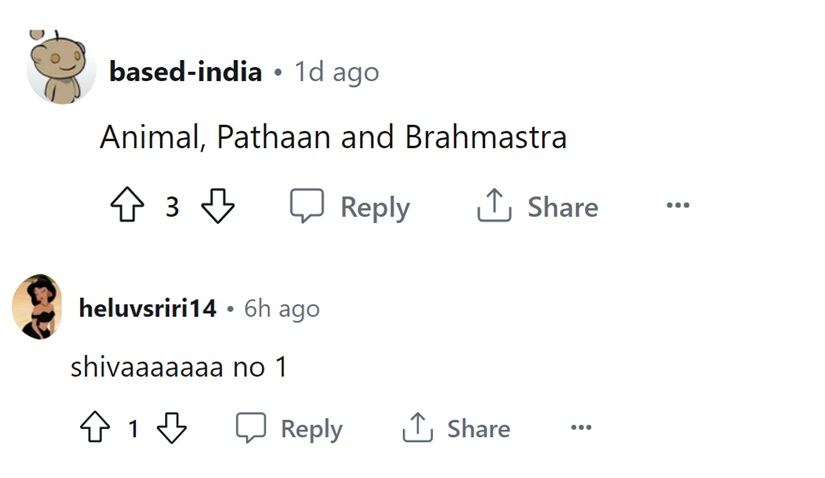Image resolution: width=825 pixels, height=478 pixels.
Task: Open more options for heluvsriri14 comment
Action: (x=581, y=429)
